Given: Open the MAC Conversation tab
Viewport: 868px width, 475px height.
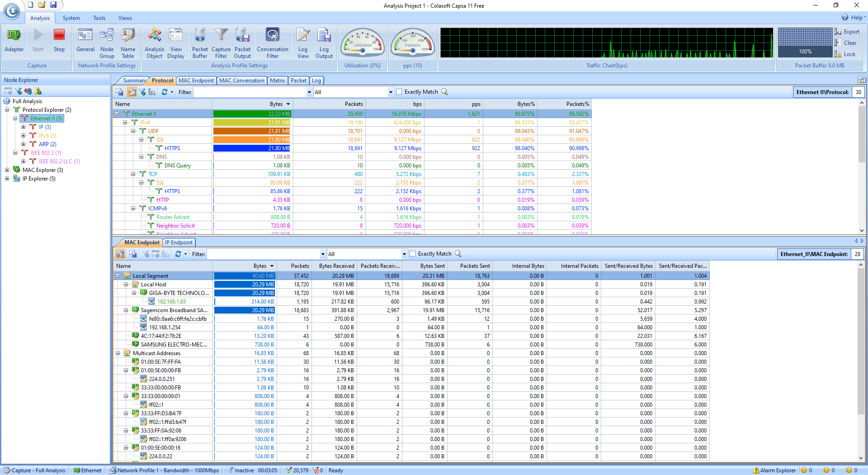Looking at the screenshot, I should click(241, 81).
